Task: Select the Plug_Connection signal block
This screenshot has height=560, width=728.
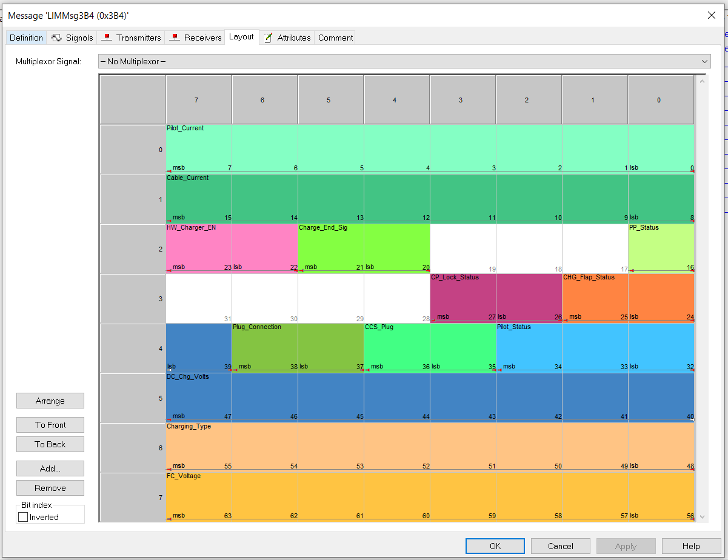Action: (298, 348)
